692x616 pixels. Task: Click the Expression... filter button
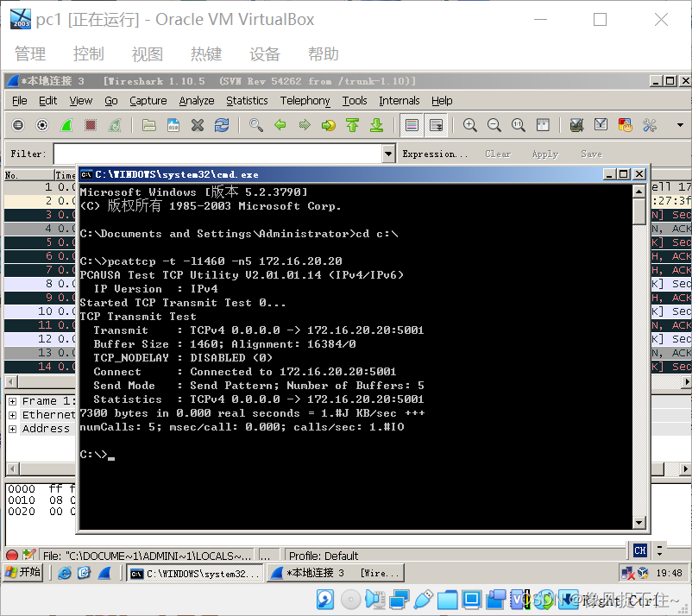tap(434, 154)
